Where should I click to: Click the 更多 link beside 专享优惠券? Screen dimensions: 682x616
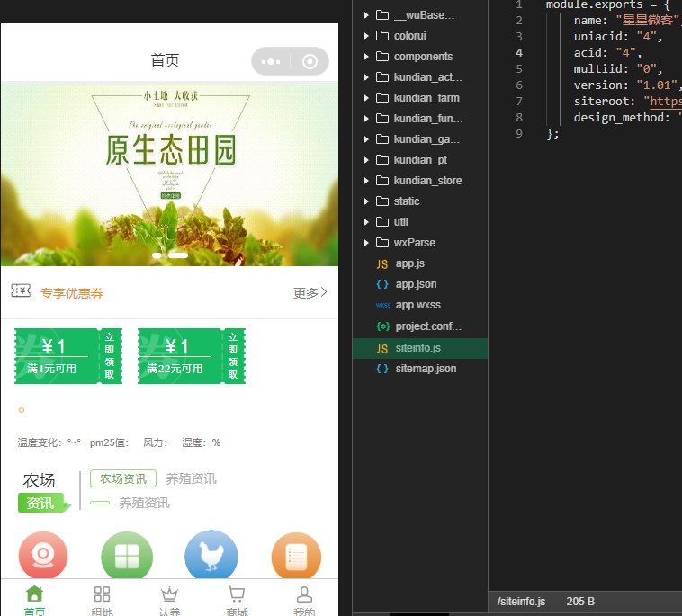click(x=310, y=292)
